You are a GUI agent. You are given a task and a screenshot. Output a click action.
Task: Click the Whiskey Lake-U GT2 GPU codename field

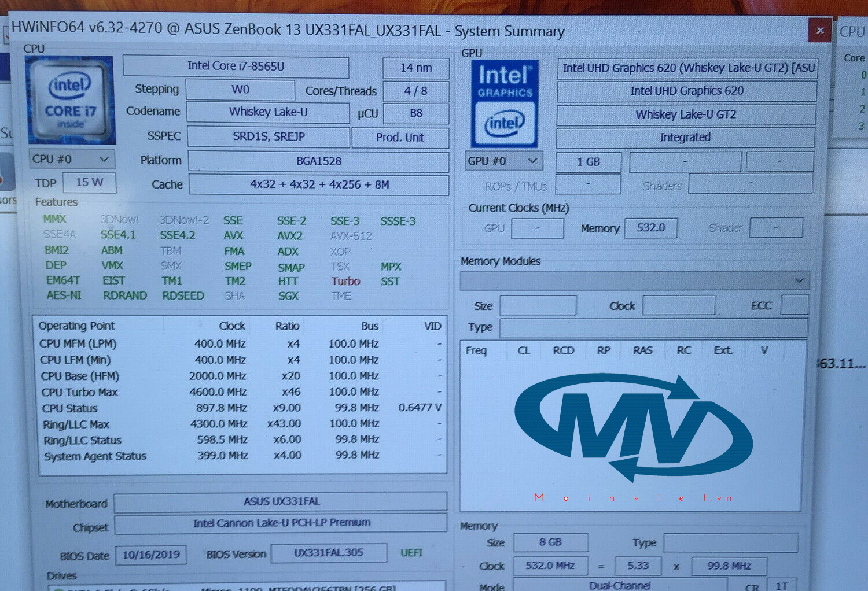[x=686, y=114]
